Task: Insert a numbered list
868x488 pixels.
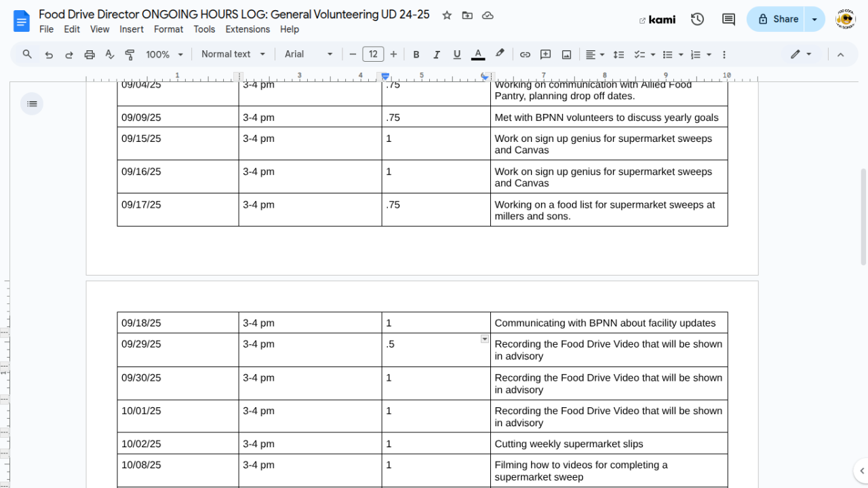Action: point(695,54)
